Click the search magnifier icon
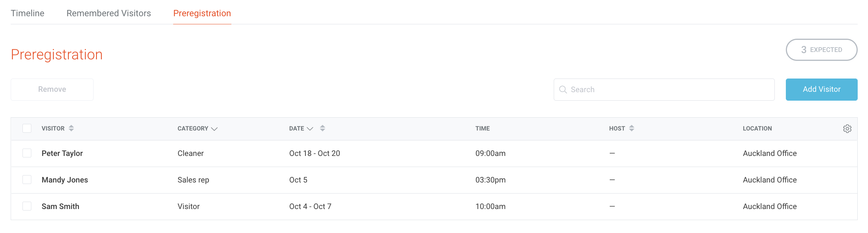868x233 pixels. [x=563, y=90]
